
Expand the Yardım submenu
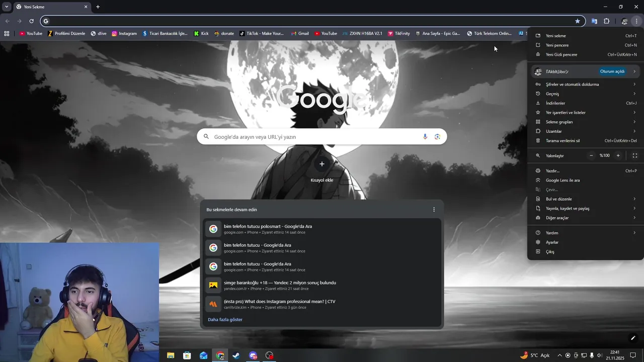click(586, 233)
